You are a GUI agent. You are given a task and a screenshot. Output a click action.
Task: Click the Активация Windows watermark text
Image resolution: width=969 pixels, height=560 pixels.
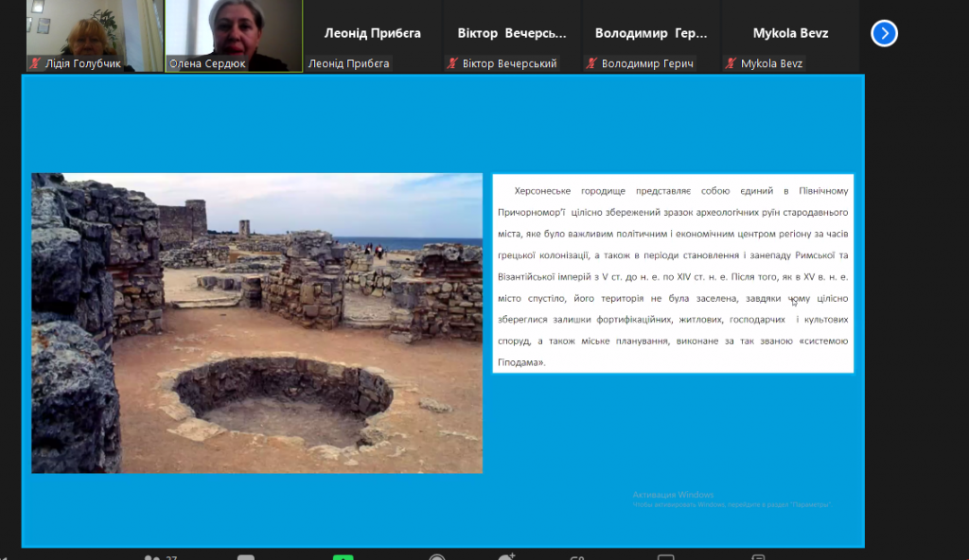tap(673, 495)
